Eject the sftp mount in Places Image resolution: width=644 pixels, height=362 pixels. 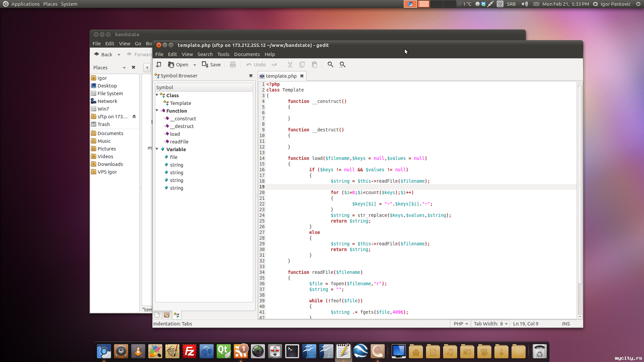coord(134,117)
